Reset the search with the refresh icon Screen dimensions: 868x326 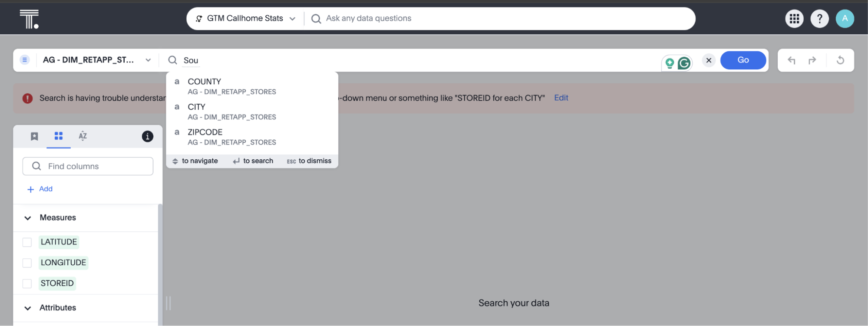coord(840,60)
